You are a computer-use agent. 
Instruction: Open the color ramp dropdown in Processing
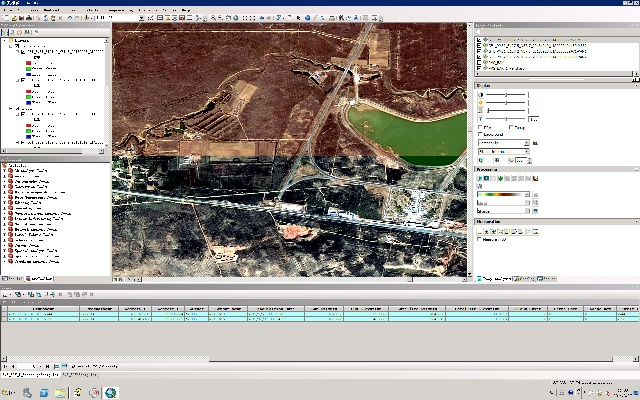(x=527, y=194)
